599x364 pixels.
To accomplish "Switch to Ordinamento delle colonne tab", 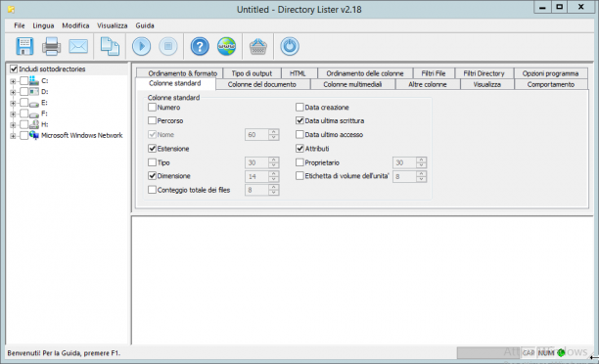I will [365, 73].
